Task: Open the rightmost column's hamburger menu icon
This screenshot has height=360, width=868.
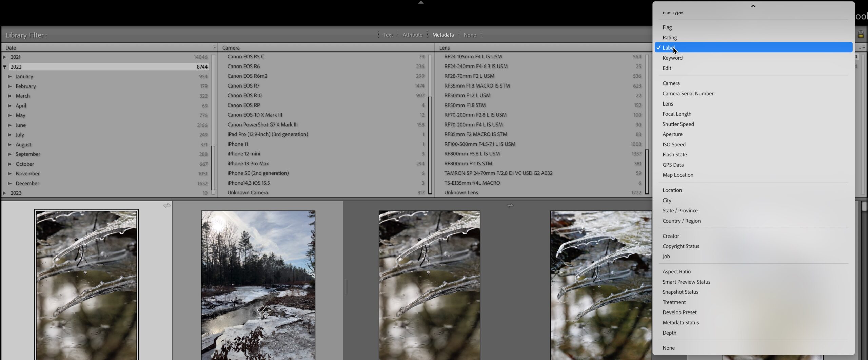Action: click(x=864, y=48)
